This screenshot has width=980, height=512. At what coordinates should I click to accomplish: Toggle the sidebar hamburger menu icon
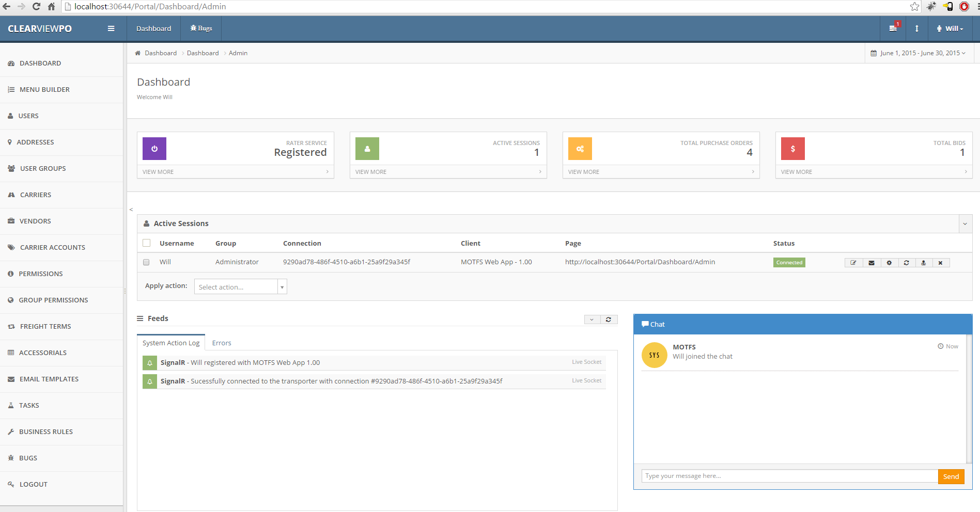111,28
